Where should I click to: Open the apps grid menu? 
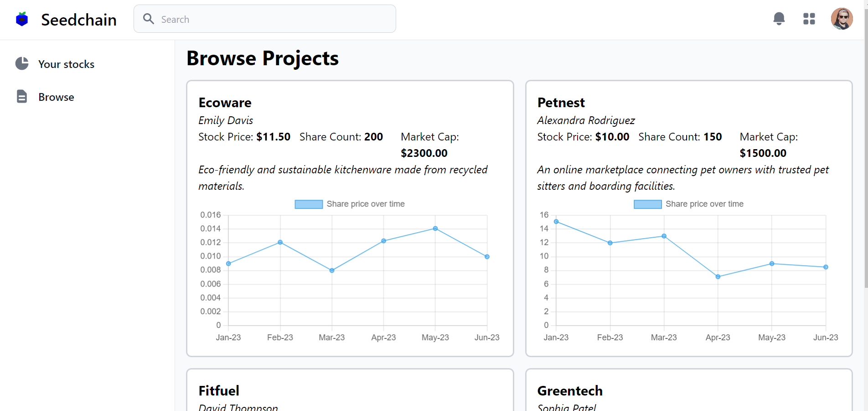tap(809, 19)
